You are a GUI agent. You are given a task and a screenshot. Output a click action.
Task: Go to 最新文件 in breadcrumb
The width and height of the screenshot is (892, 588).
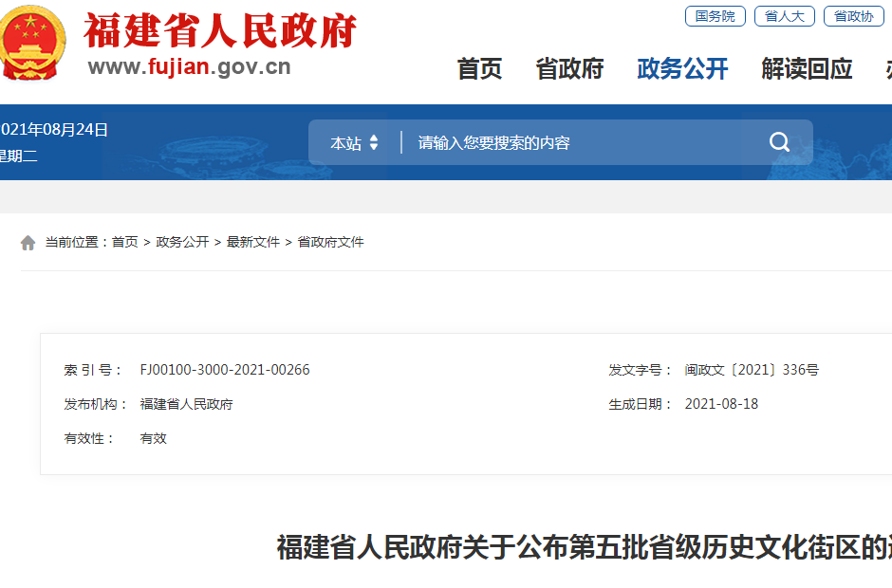[x=253, y=243]
